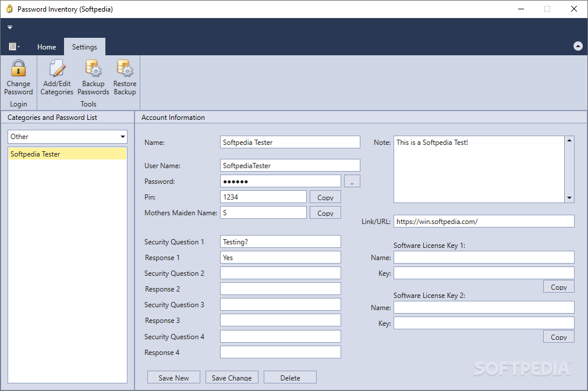Viewport: 588px width, 391px height.
Task: Click the Security Question 3 field
Action: (x=280, y=305)
